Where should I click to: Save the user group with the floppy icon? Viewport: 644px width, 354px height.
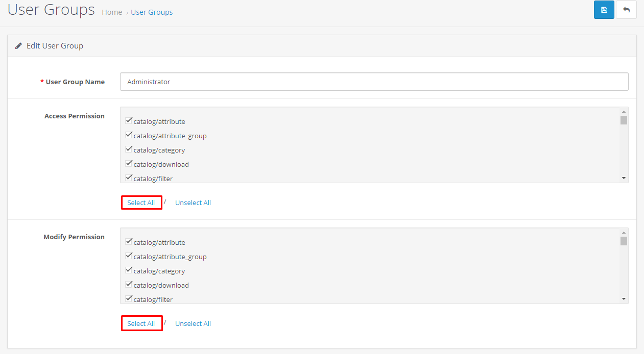(604, 10)
